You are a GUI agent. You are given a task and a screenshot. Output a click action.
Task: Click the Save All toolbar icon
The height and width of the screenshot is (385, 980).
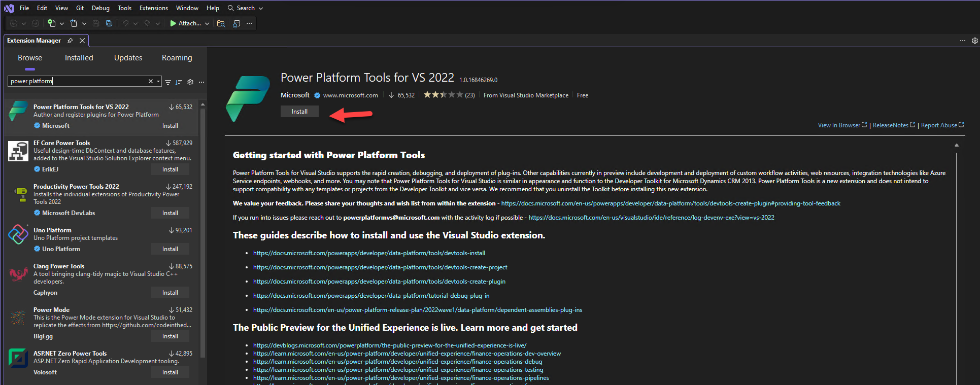coord(109,23)
